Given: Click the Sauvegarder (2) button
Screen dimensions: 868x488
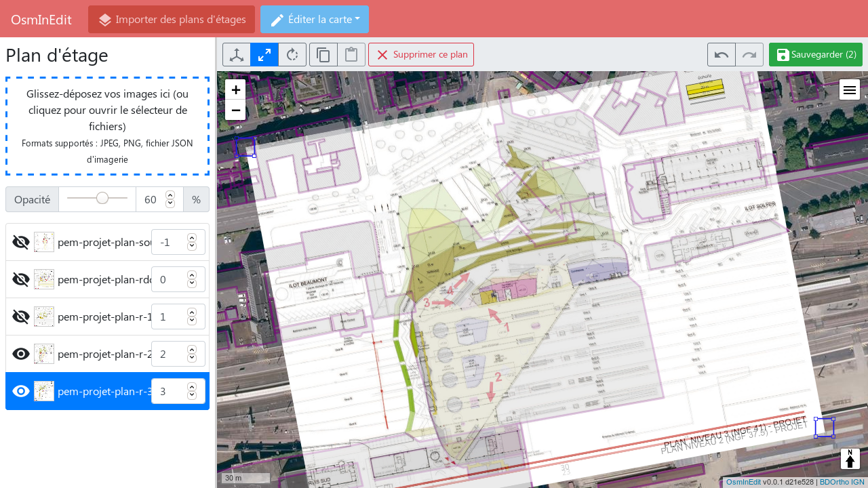Looking at the screenshot, I should pyautogui.click(x=816, y=55).
